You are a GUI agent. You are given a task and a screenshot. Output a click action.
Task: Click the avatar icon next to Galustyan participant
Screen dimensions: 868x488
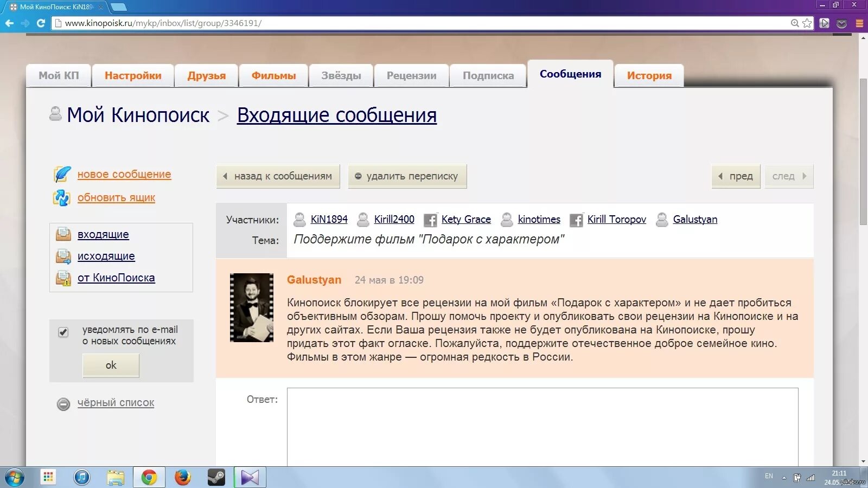[662, 220]
